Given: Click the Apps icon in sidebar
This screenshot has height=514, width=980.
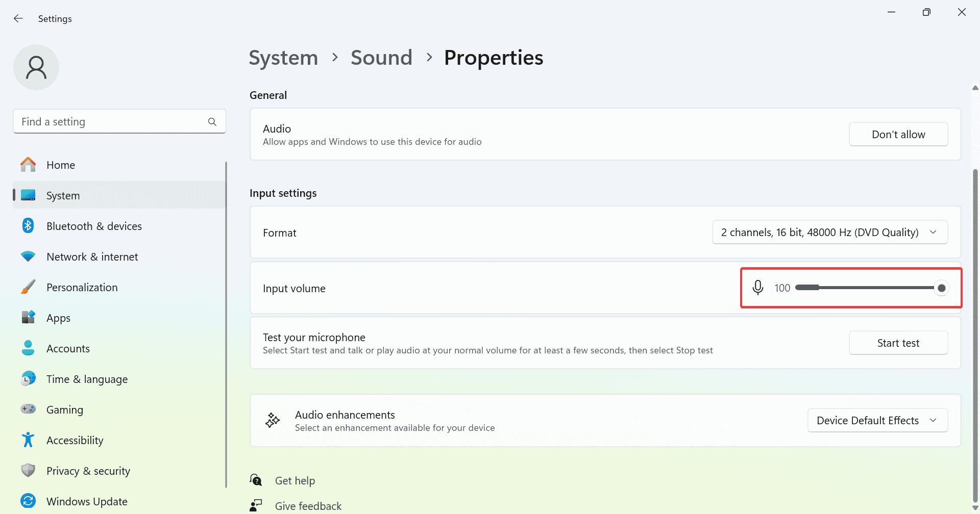Looking at the screenshot, I should click(28, 318).
